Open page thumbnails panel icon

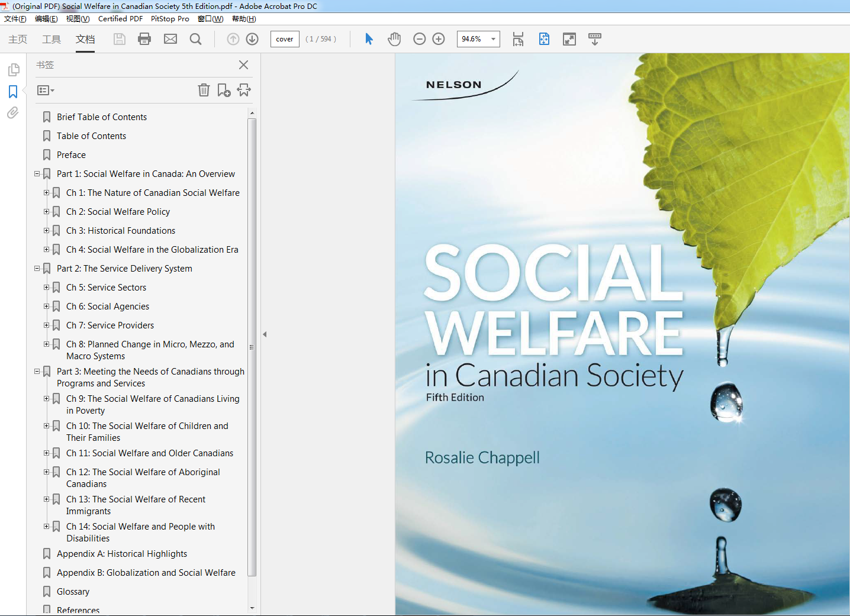click(13, 70)
